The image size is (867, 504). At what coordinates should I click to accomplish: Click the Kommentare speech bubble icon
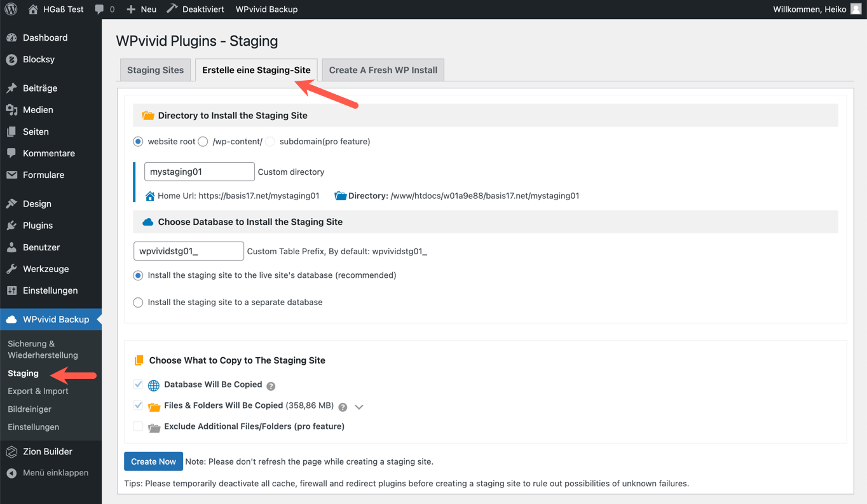pos(11,153)
